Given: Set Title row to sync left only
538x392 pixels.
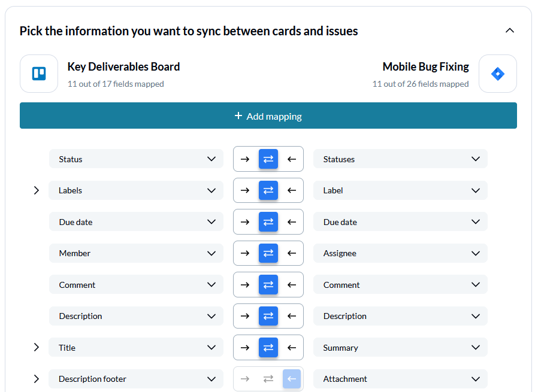Looking at the screenshot, I should click(292, 348).
